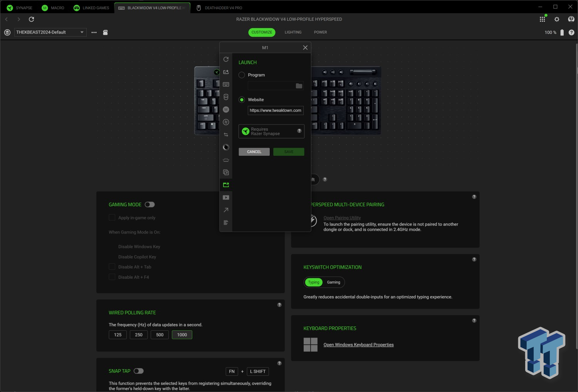Viewport: 578px width, 392px height.
Task: Open the Wired Polling Rate help icon
Action: pyautogui.click(x=279, y=305)
